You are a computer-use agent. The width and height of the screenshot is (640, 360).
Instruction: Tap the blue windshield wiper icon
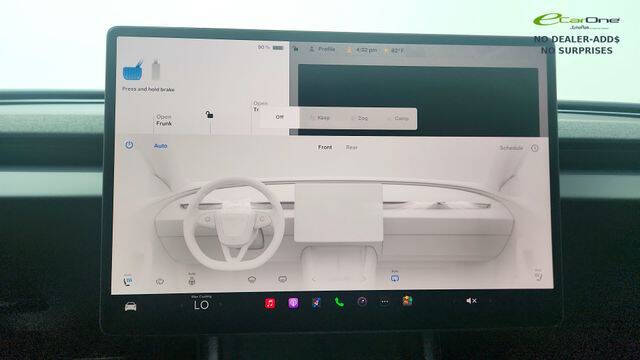[133, 70]
